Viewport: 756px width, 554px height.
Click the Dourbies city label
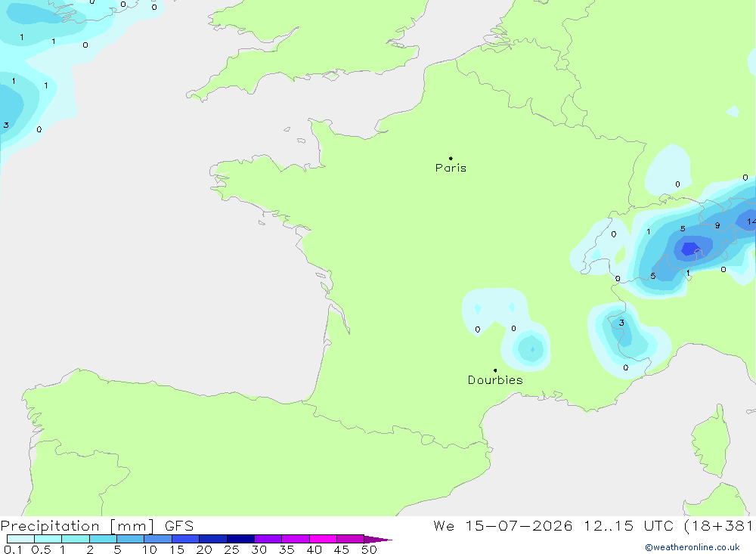[x=495, y=380]
